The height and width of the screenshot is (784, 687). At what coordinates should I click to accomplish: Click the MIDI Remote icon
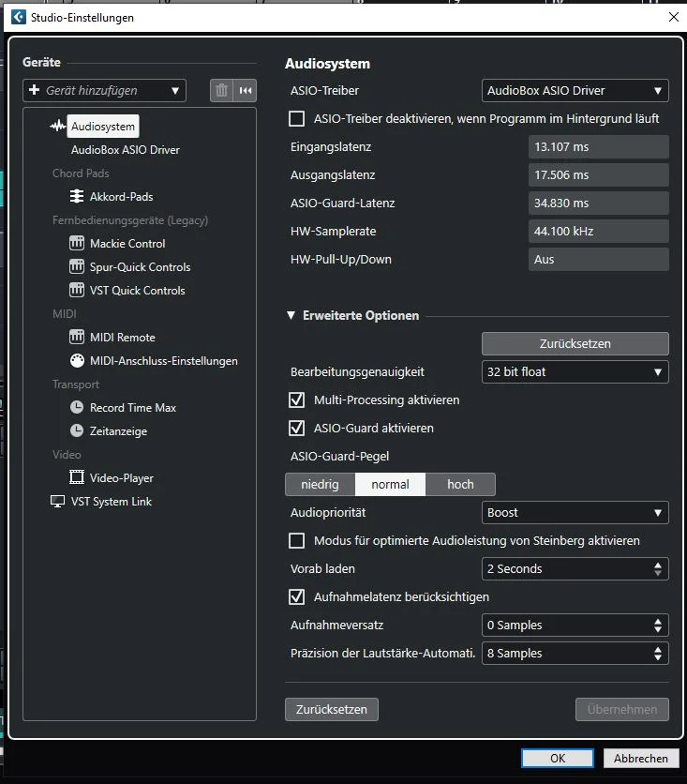tap(77, 337)
